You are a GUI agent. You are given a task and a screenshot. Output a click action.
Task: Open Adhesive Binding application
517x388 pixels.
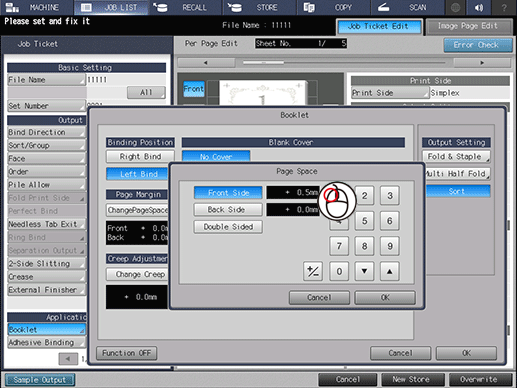pos(46,343)
